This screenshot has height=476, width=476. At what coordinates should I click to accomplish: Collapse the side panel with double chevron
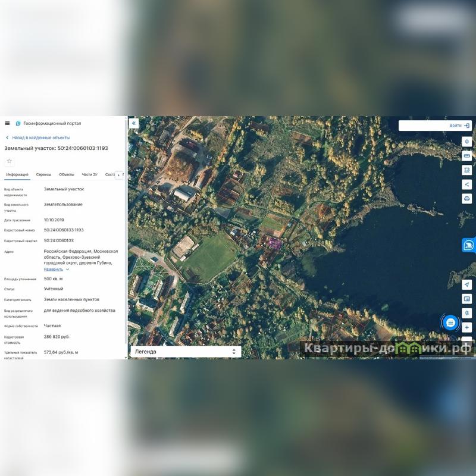click(134, 123)
